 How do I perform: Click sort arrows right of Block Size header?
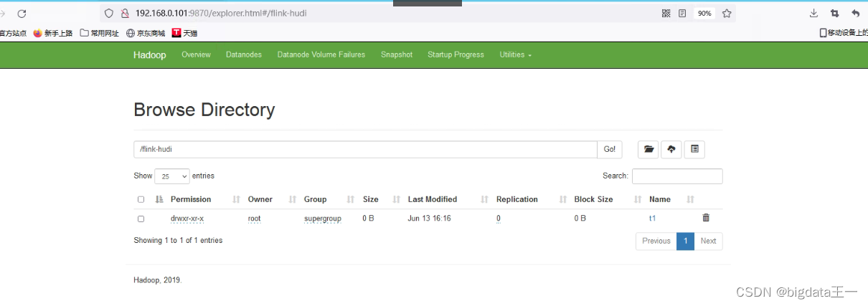(x=638, y=199)
